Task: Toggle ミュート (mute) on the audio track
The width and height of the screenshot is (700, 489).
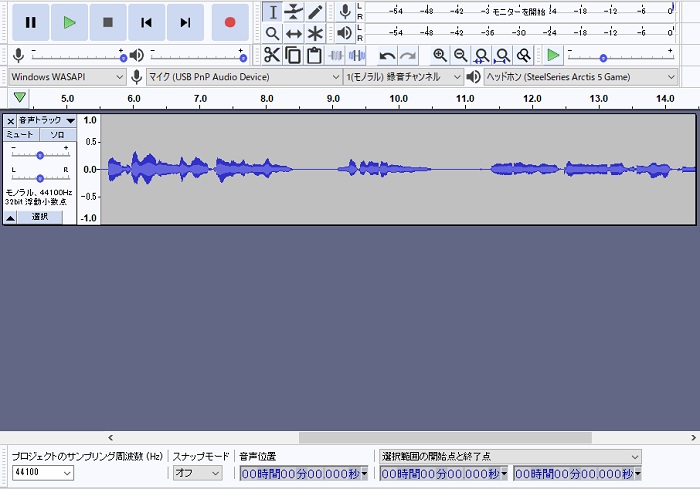Action: [x=20, y=134]
